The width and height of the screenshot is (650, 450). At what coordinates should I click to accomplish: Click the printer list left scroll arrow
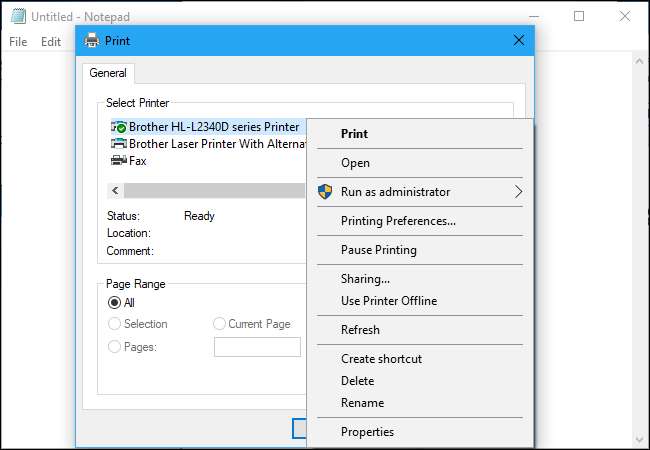tap(116, 190)
